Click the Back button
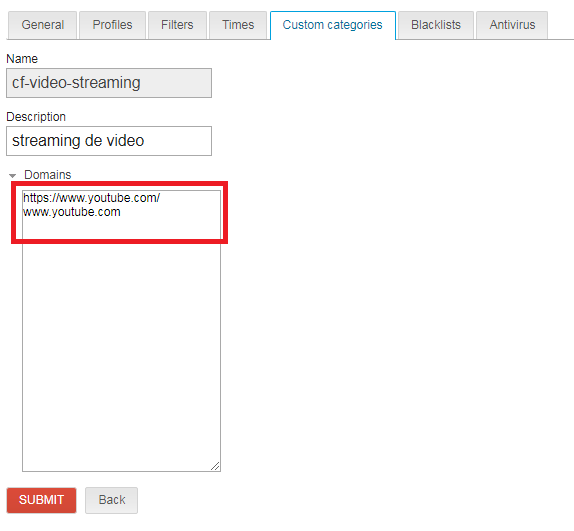Image resolution: width=574 pixels, height=531 pixels. pyautogui.click(x=112, y=500)
